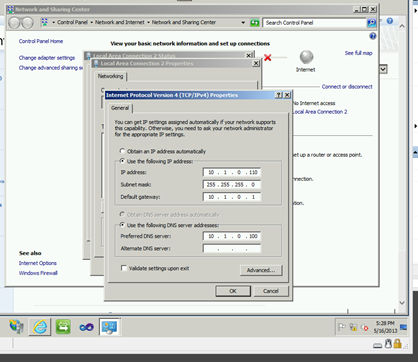The height and width of the screenshot is (362, 418).
Task: Switch to the Networking tab
Action: click(x=110, y=76)
